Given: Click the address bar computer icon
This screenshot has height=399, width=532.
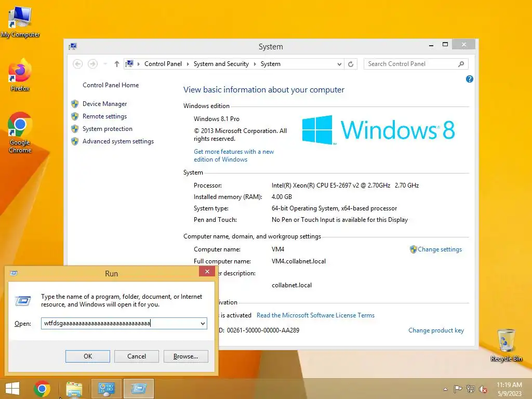Looking at the screenshot, I should point(129,64).
